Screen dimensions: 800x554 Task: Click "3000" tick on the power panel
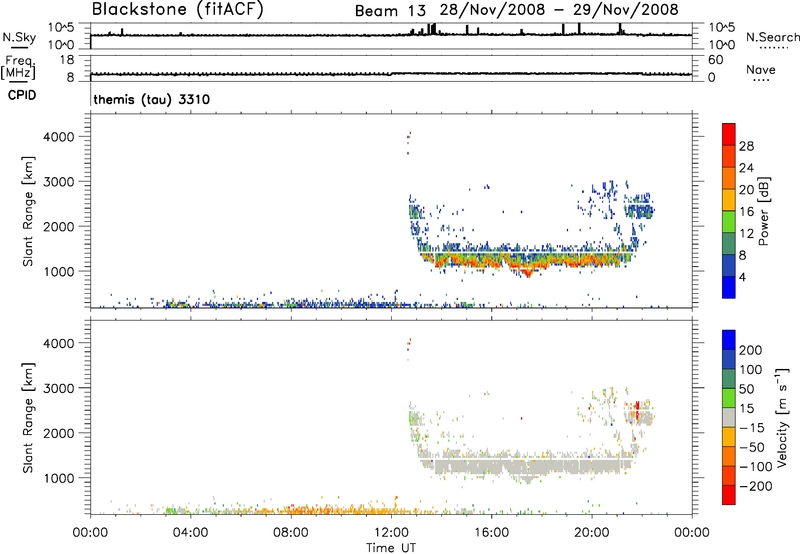58,182
